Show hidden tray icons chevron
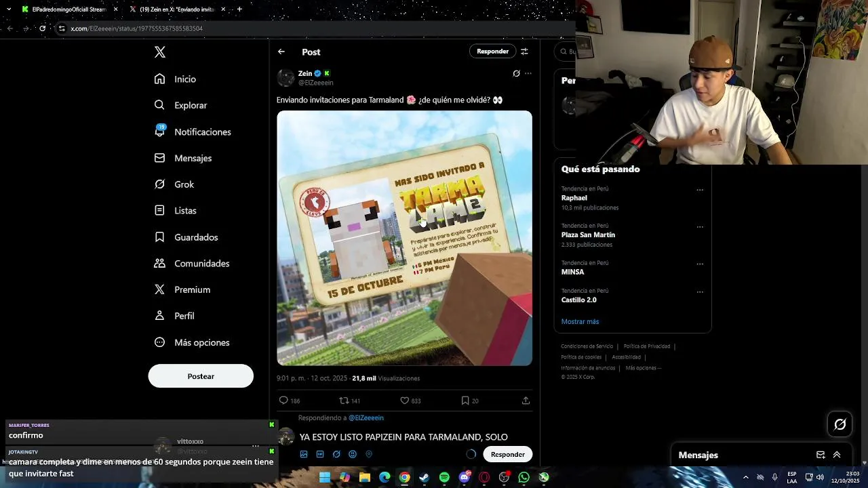Screen dimensions: 868x488 click(x=746, y=477)
